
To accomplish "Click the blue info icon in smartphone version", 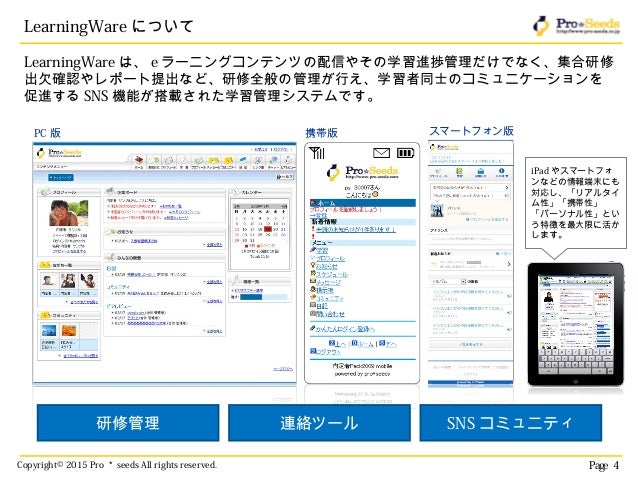I will (x=501, y=171).
